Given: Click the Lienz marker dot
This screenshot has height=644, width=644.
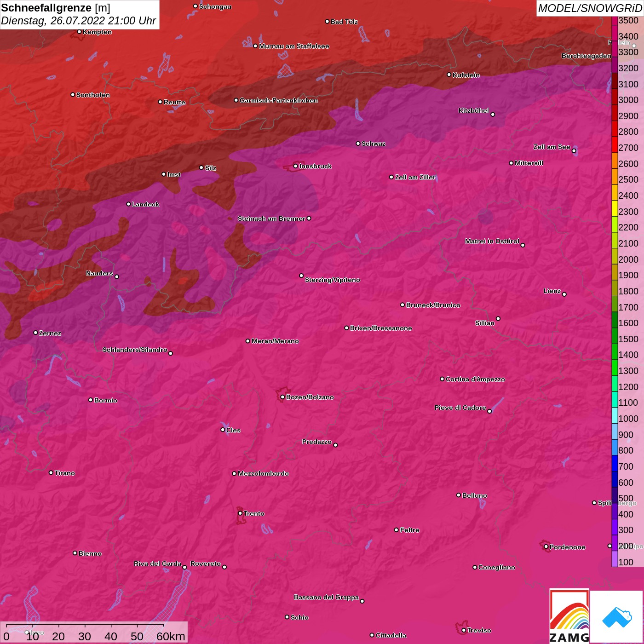Looking at the screenshot, I should tap(564, 294).
